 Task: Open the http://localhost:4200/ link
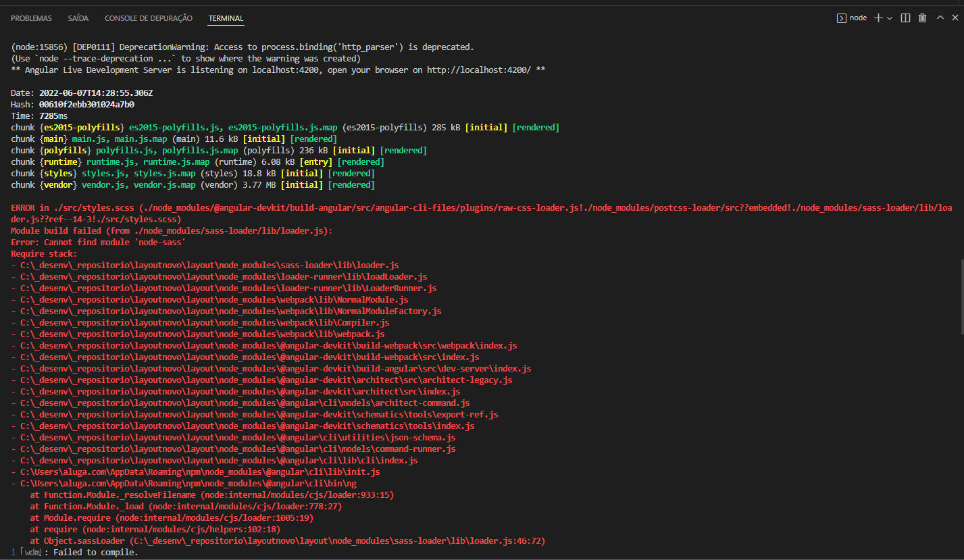tap(479, 70)
